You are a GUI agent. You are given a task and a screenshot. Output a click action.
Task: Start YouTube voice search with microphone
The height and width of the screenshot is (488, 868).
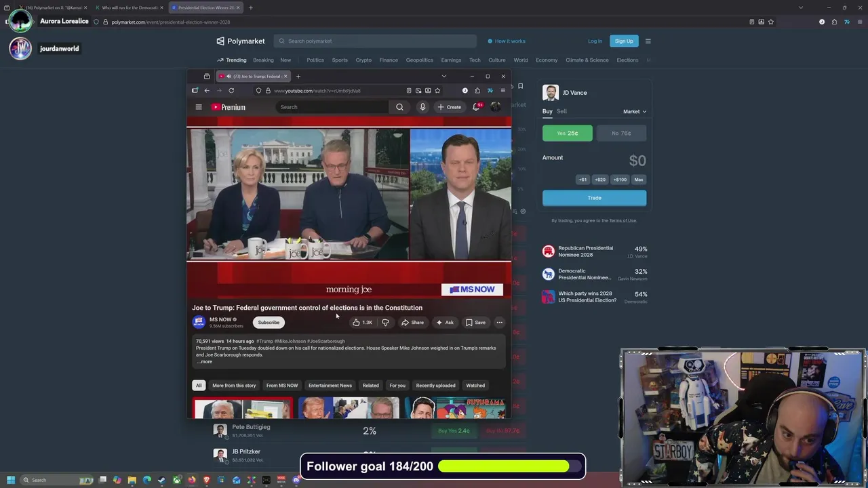click(422, 107)
